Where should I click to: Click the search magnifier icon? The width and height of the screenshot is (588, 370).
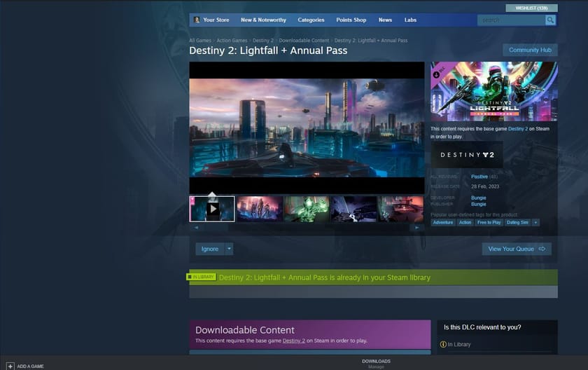pyautogui.click(x=550, y=20)
